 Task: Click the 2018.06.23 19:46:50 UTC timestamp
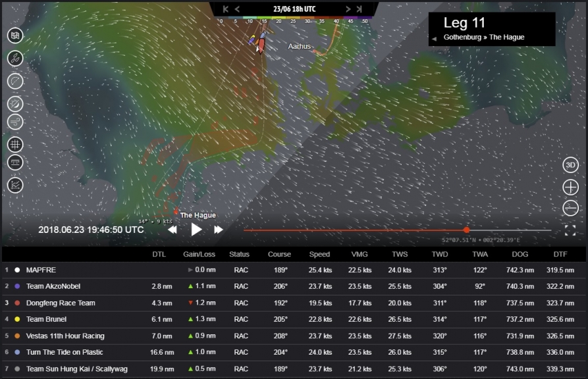(x=91, y=230)
